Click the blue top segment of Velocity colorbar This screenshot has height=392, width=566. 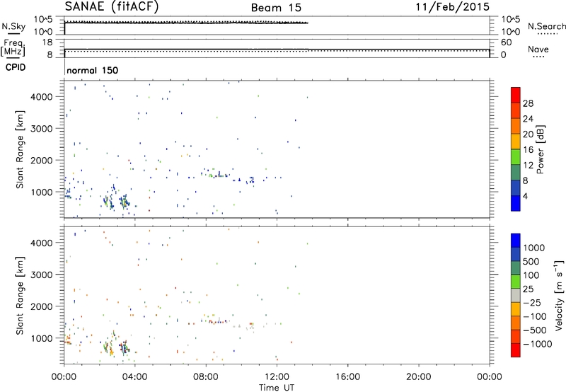click(516, 241)
